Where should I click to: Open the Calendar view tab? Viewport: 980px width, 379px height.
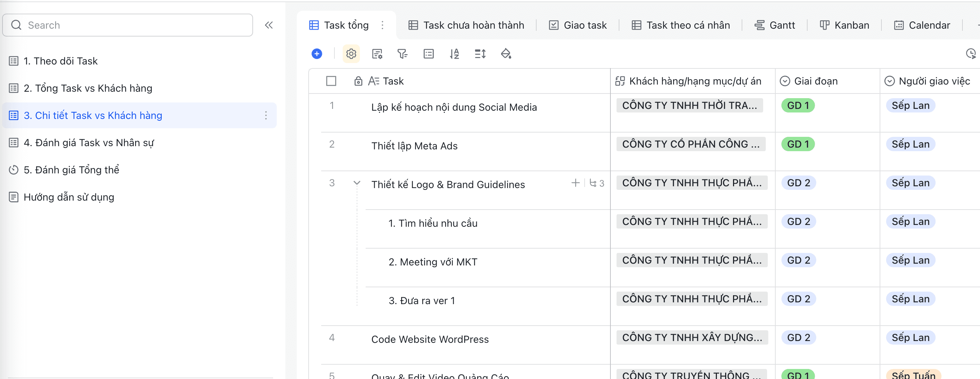point(922,25)
